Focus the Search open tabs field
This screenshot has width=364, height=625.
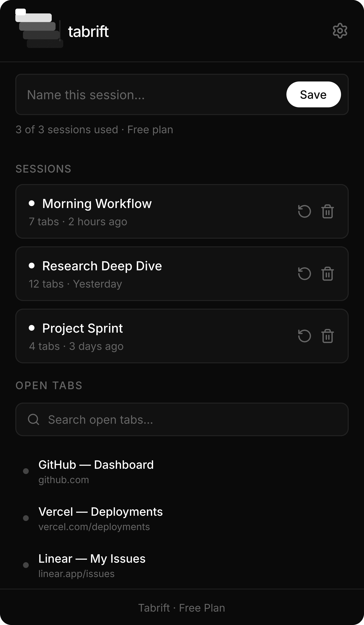(x=182, y=419)
